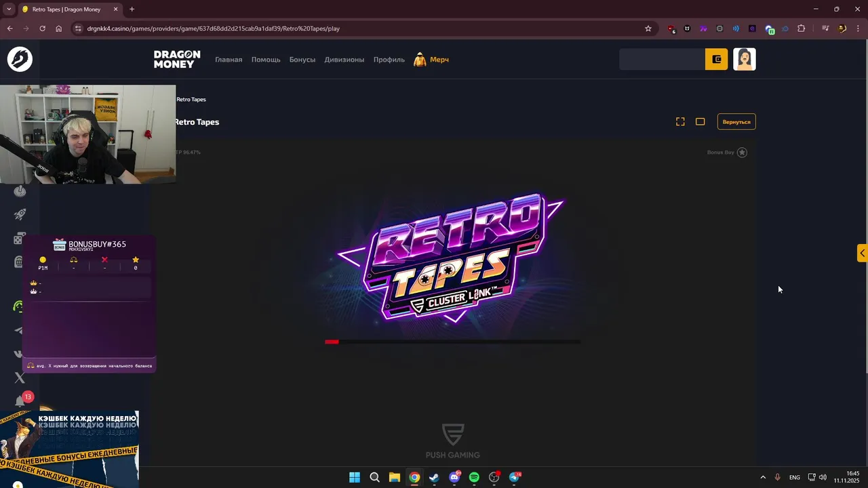Reload the page

[x=42, y=28]
